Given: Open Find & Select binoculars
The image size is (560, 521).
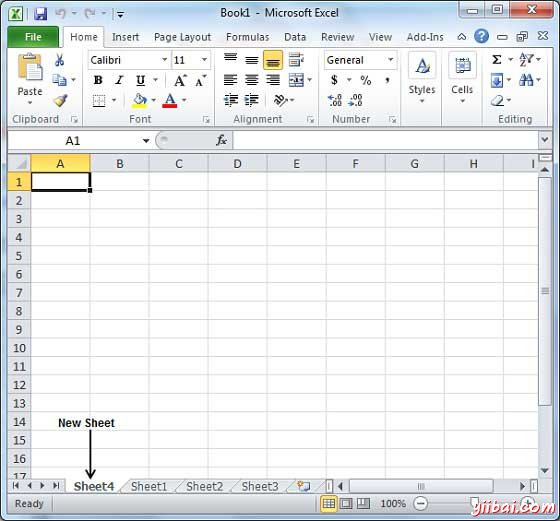Looking at the screenshot, I should point(526,80).
